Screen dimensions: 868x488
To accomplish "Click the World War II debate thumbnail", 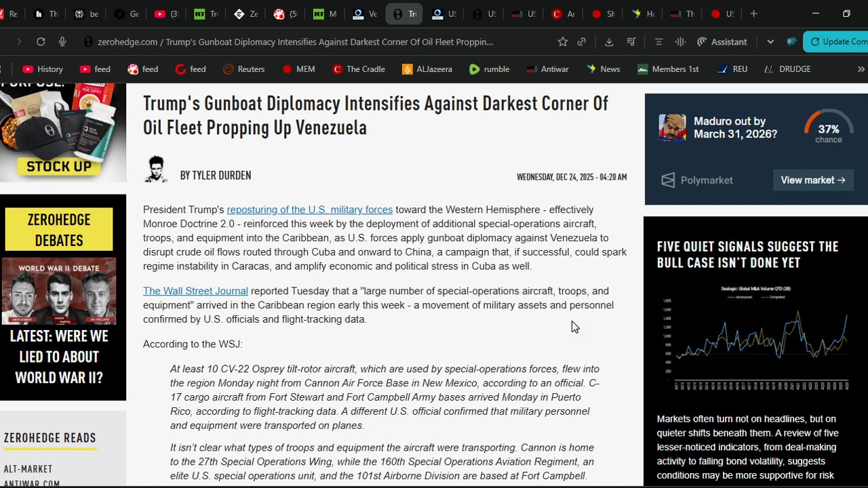I will point(59,291).
